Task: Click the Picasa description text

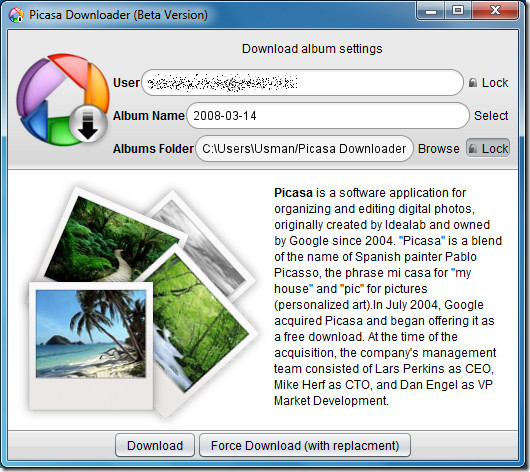Action: 388,297
